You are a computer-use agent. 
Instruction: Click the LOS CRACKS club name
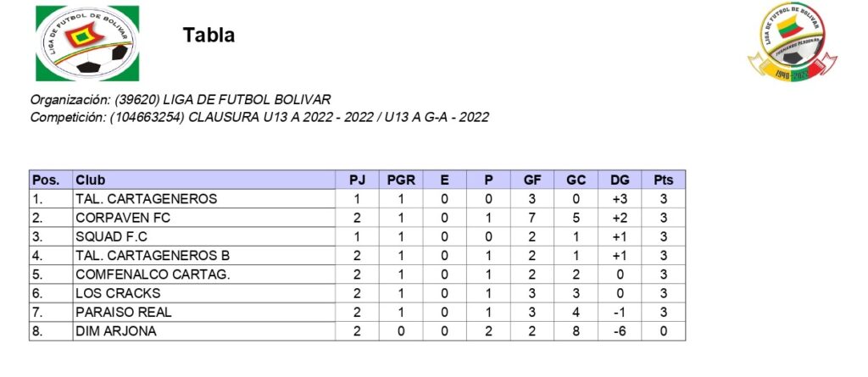117,293
